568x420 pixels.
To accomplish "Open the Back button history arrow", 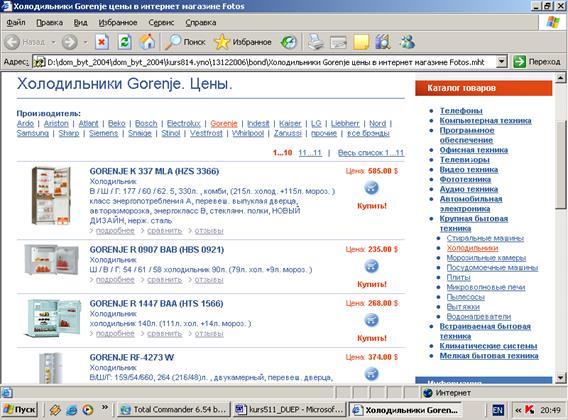I will 53,42.
